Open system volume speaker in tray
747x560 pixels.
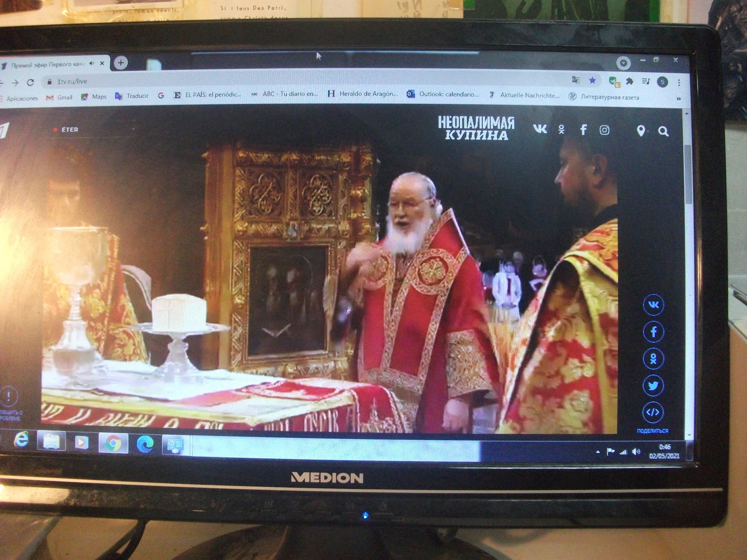click(636, 452)
